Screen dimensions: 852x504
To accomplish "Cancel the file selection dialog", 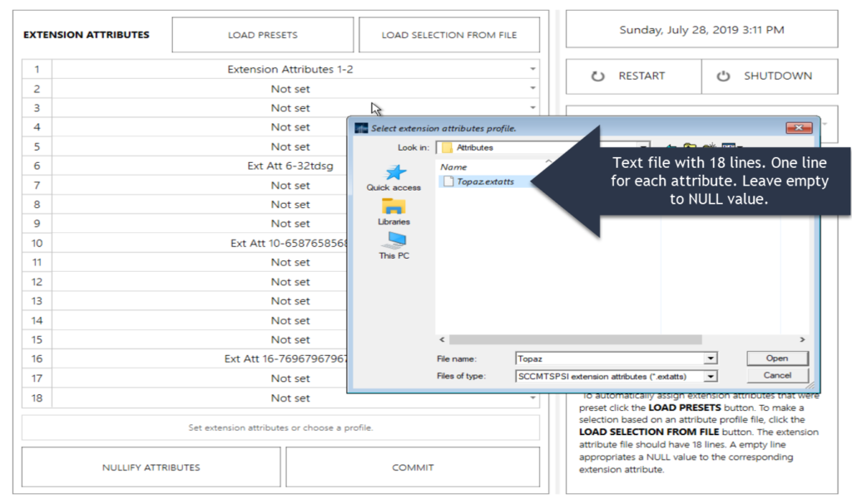I will point(776,376).
